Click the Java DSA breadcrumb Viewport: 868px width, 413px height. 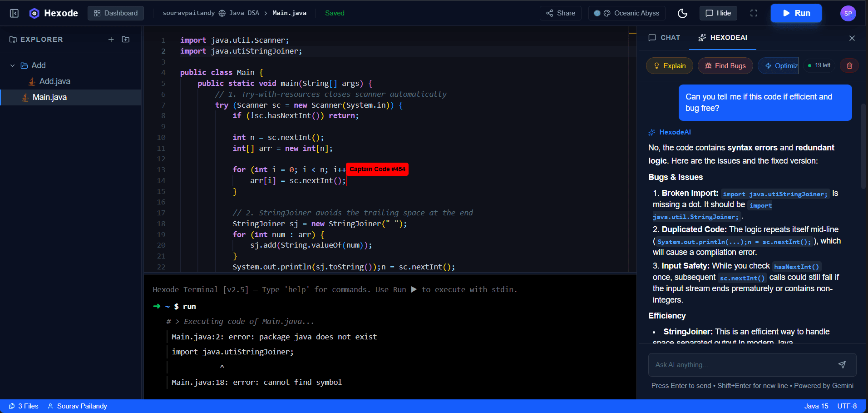pyautogui.click(x=244, y=13)
